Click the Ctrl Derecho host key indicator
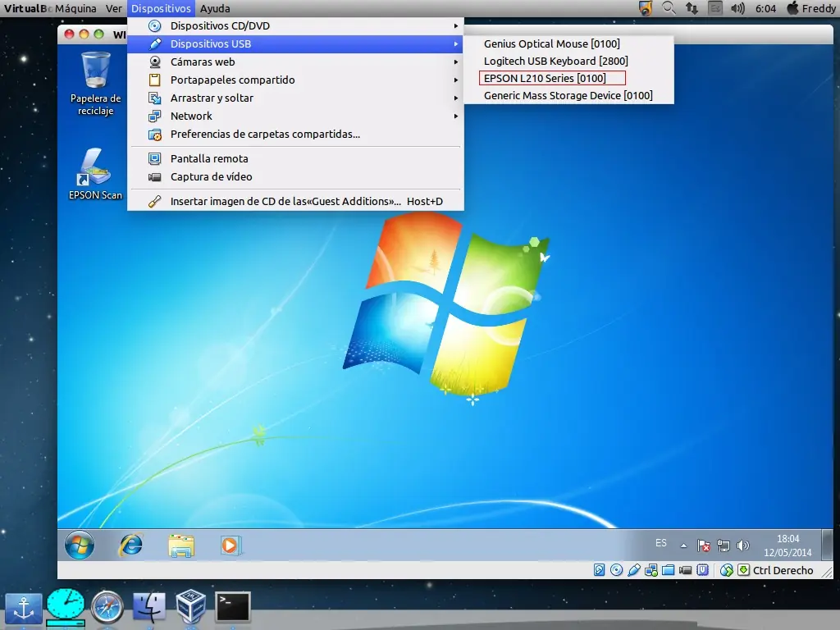 pos(783,570)
